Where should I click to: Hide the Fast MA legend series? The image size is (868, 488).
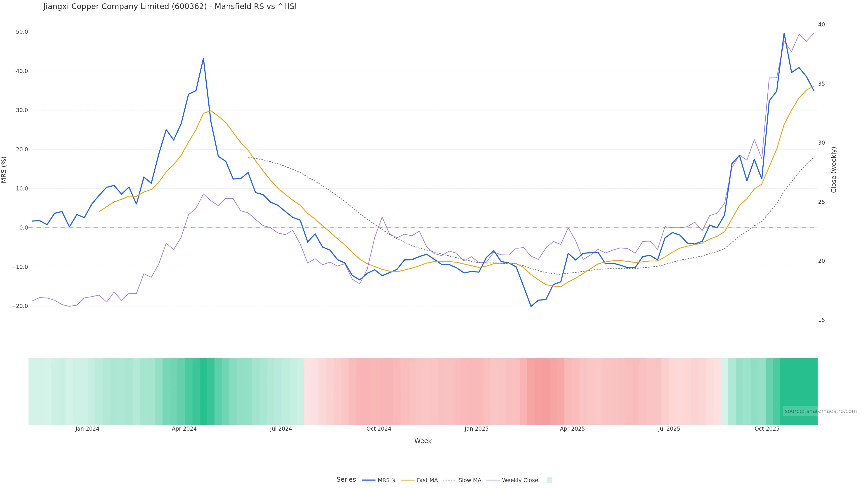click(427, 480)
